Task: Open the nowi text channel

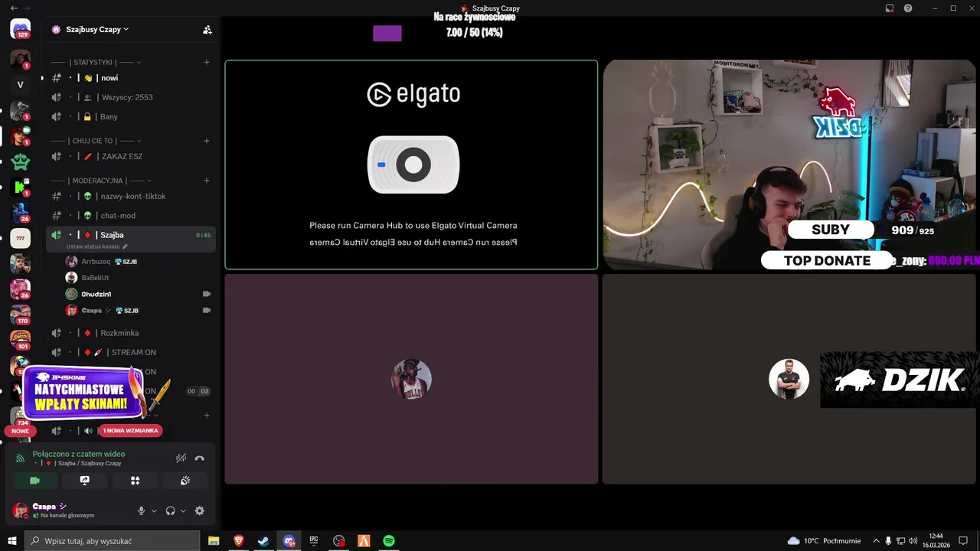Action: tap(131, 78)
